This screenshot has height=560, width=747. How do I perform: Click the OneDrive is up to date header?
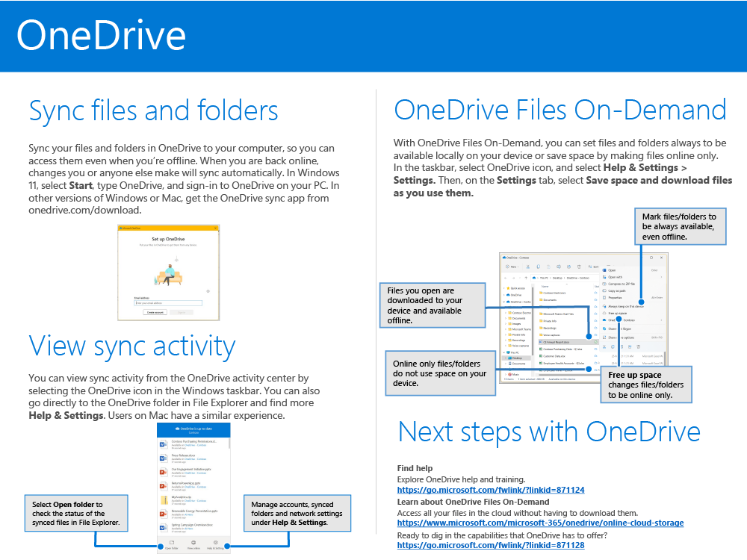tap(193, 430)
